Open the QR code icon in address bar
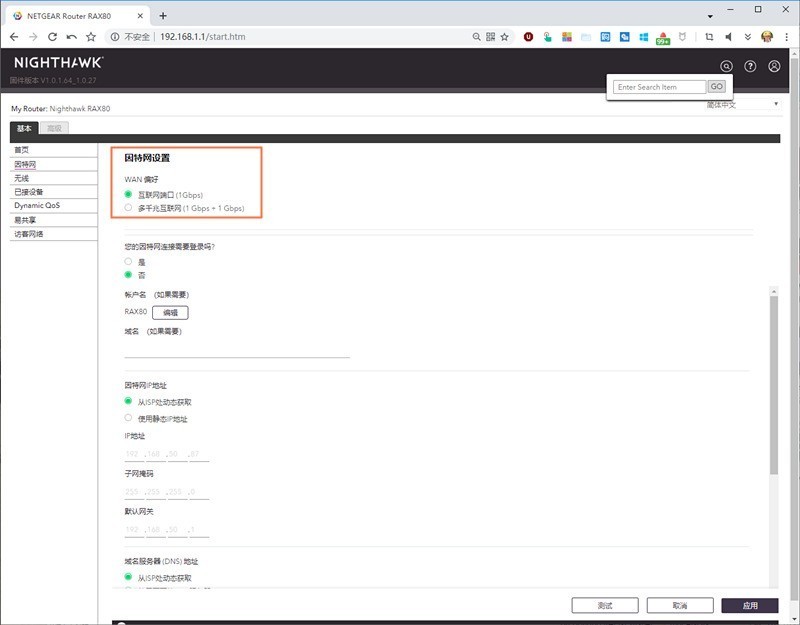800x625 pixels. click(490, 37)
